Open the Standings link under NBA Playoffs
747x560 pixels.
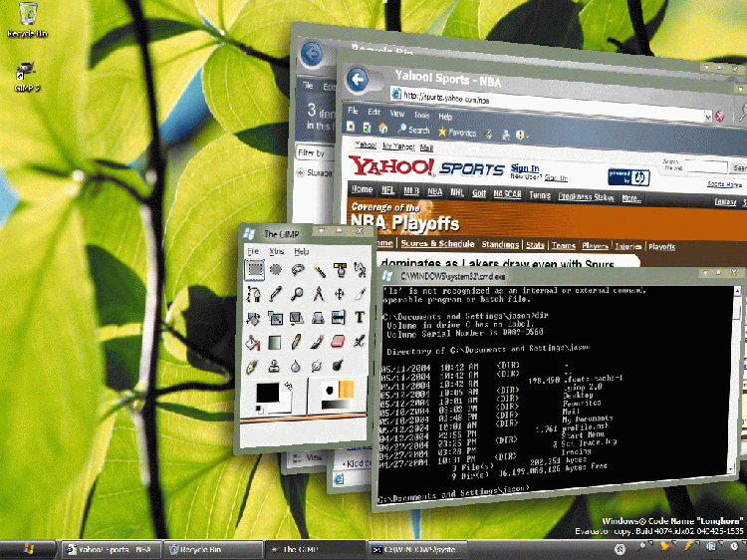pos(500,244)
